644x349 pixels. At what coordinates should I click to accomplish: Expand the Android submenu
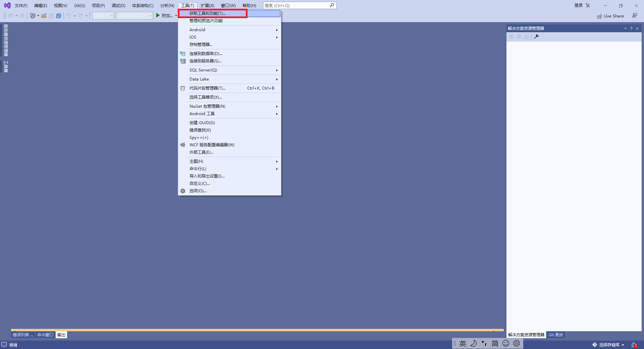click(x=230, y=30)
